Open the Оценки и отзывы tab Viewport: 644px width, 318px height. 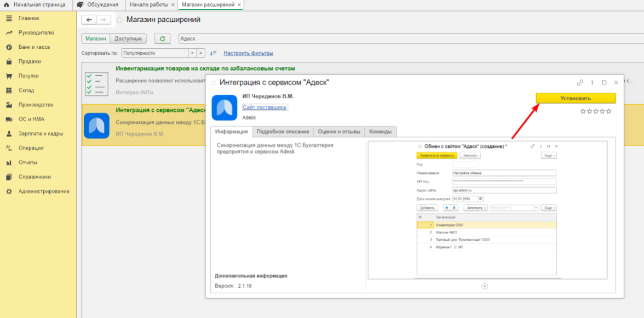click(339, 132)
